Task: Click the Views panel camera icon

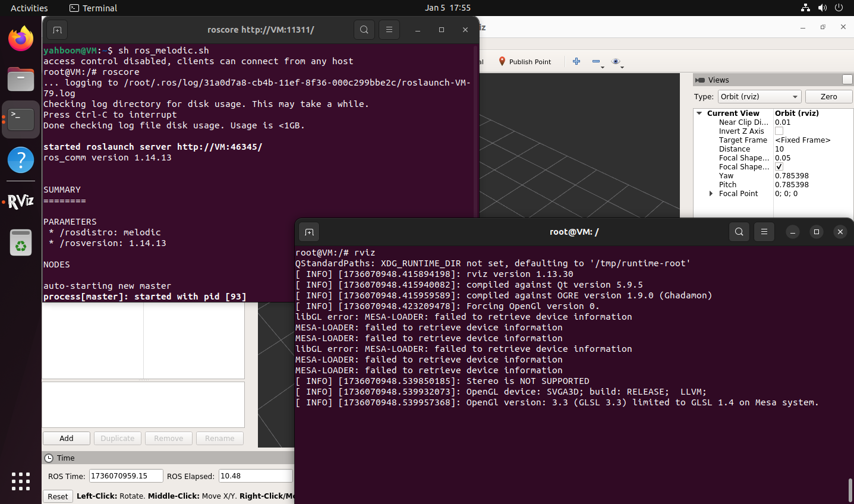Action: pyautogui.click(x=700, y=80)
